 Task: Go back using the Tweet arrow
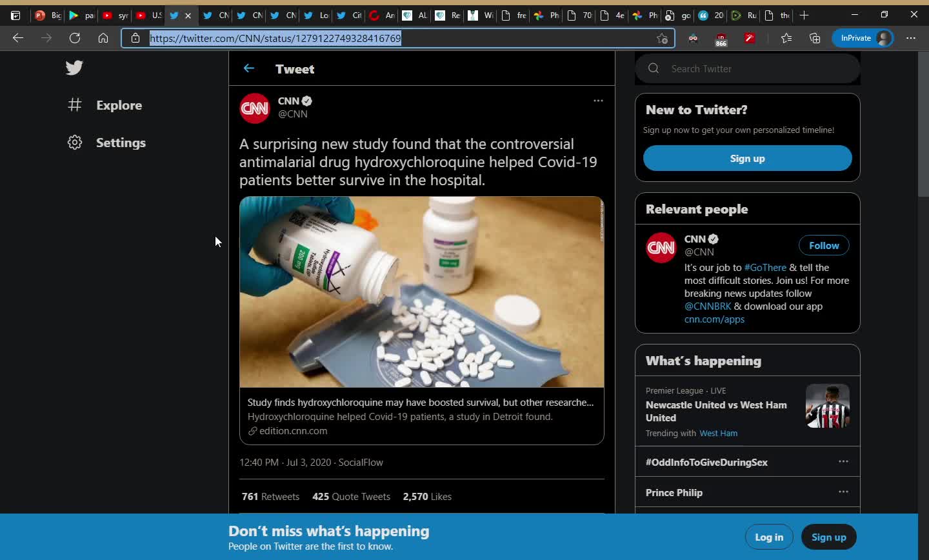click(x=249, y=68)
